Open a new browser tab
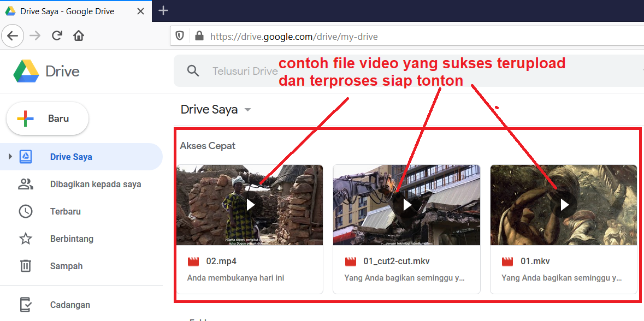Screen dimensions: 644x321 pyautogui.click(x=163, y=10)
